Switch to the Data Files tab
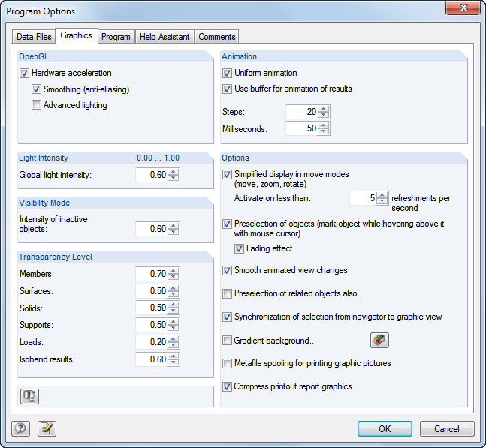Screen dimensions: 486x448 coord(34,37)
